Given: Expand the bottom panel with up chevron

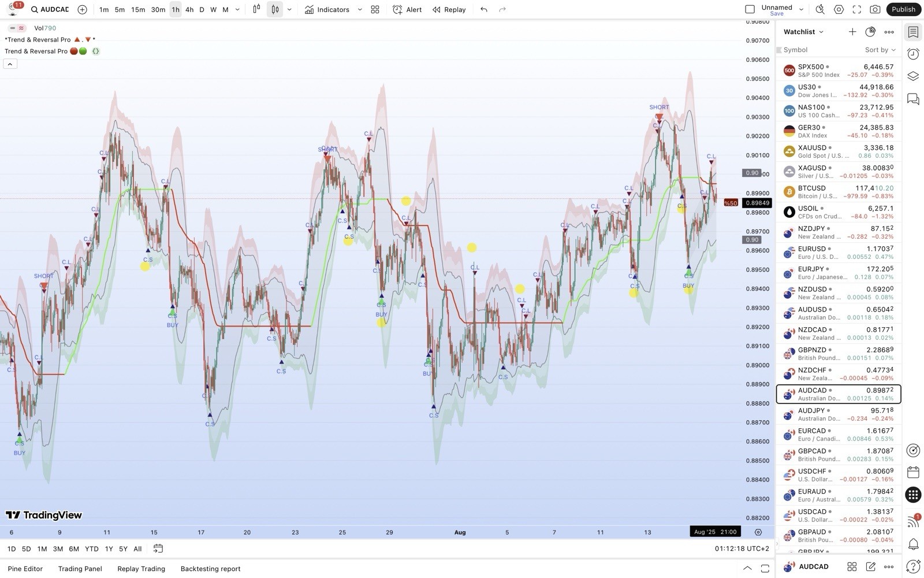Looking at the screenshot, I should pos(747,569).
